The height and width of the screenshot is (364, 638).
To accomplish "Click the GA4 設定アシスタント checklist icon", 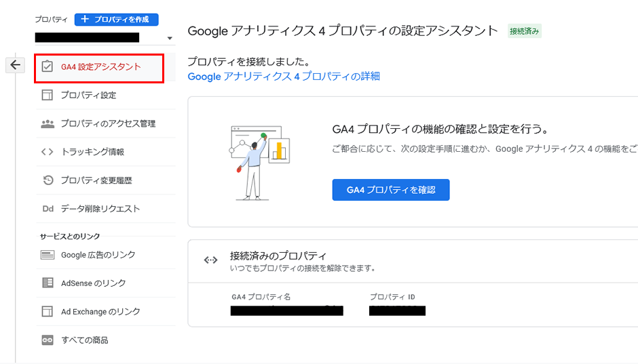I will click(47, 66).
